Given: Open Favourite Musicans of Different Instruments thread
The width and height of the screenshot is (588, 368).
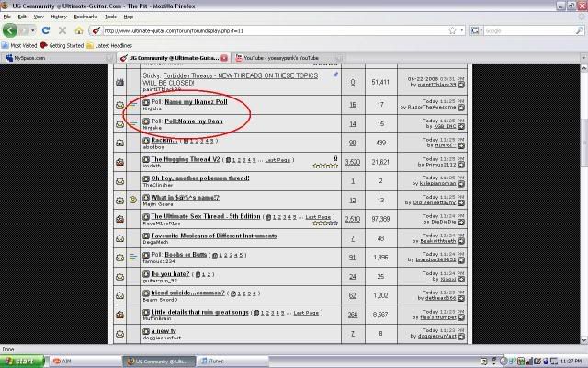Looking at the screenshot, I should (x=214, y=236).
